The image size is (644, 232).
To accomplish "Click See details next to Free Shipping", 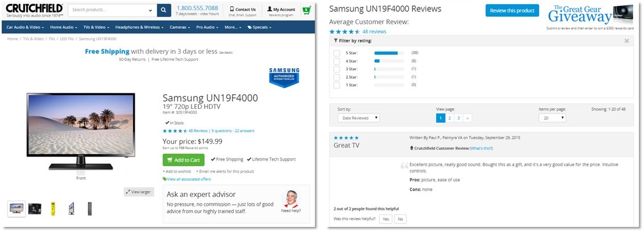I will 226,53.
